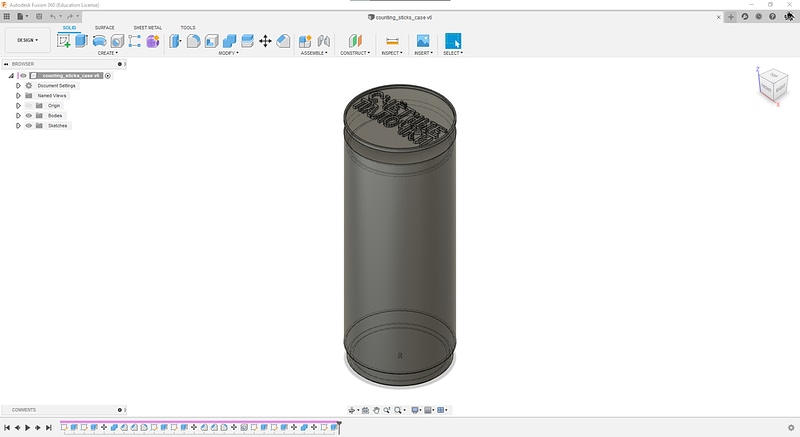Open the Help question mark icon
This screenshot has height=437, width=800.
point(772,16)
